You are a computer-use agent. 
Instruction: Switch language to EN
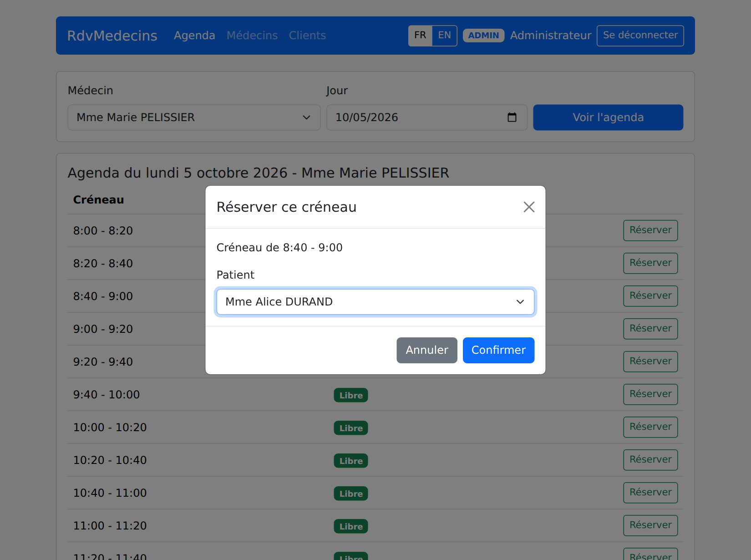pyautogui.click(x=445, y=36)
